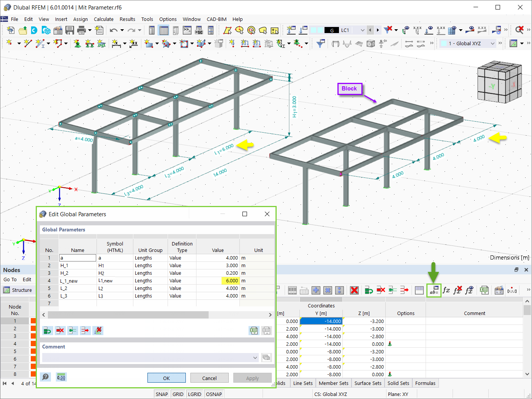Viewport: 532px width, 399px height.
Task: Open the Calculate menu
Action: 104,19
